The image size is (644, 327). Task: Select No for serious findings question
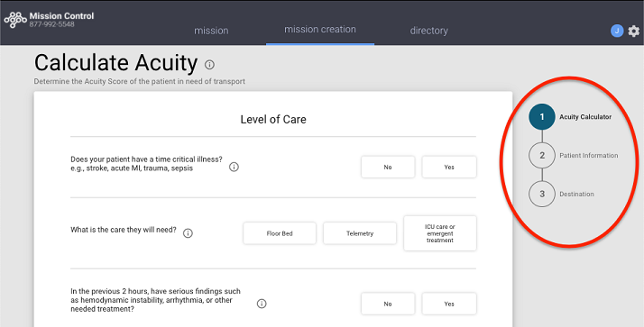pyautogui.click(x=388, y=304)
